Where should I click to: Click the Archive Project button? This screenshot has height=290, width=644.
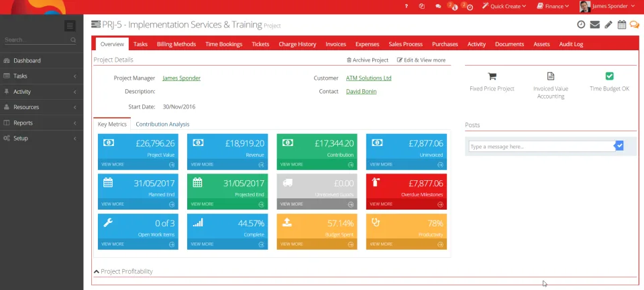point(368,60)
